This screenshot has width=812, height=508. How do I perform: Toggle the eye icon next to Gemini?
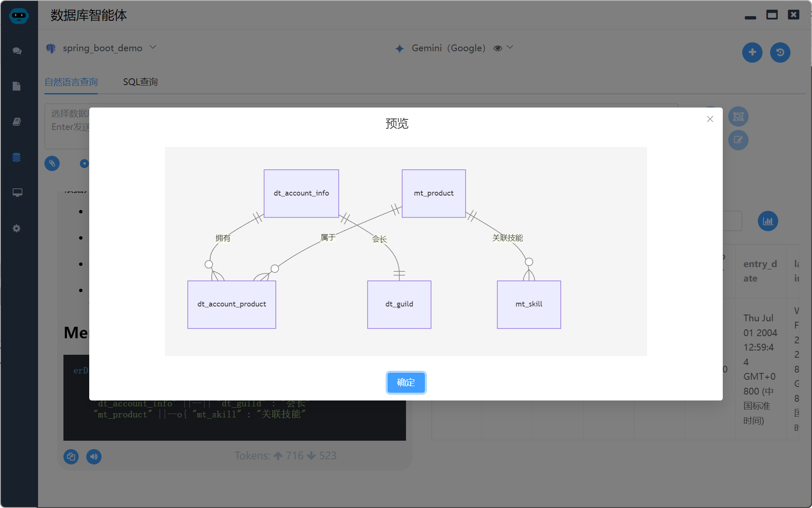pos(498,48)
